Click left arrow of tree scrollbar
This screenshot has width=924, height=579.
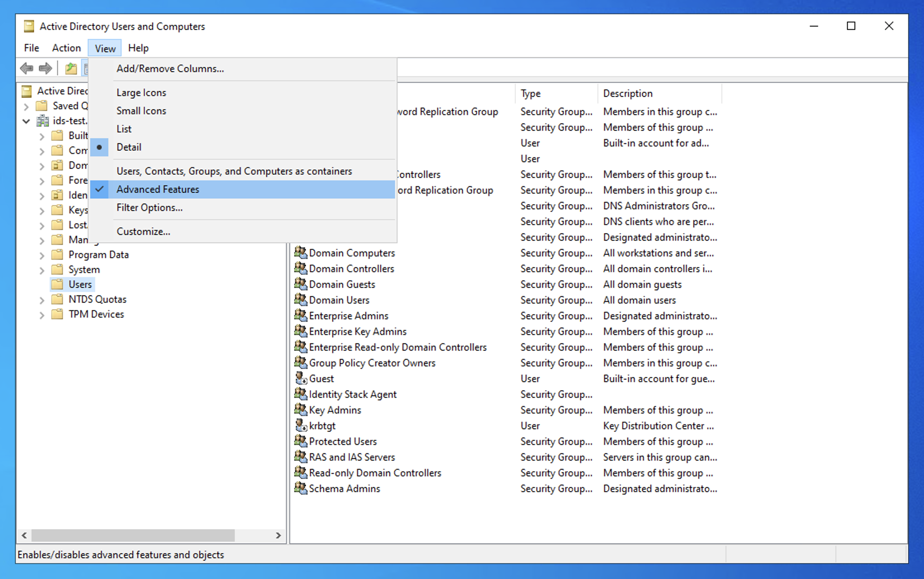[24, 535]
